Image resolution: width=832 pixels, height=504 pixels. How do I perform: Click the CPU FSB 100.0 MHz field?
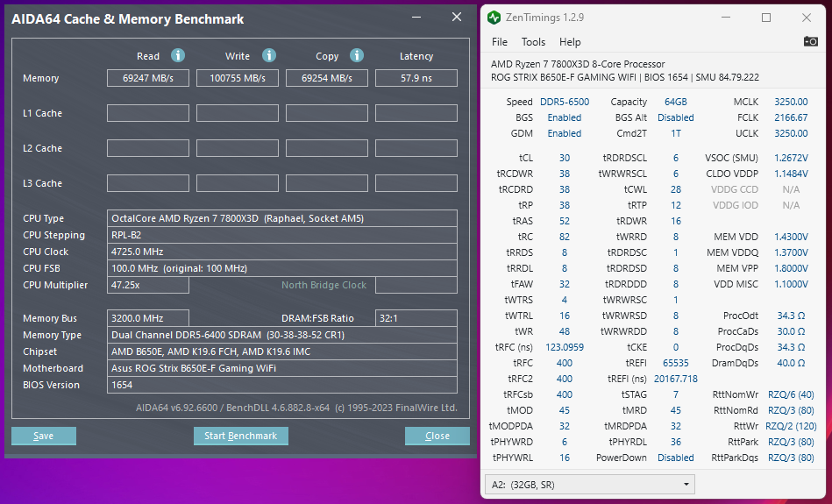tap(281, 268)
